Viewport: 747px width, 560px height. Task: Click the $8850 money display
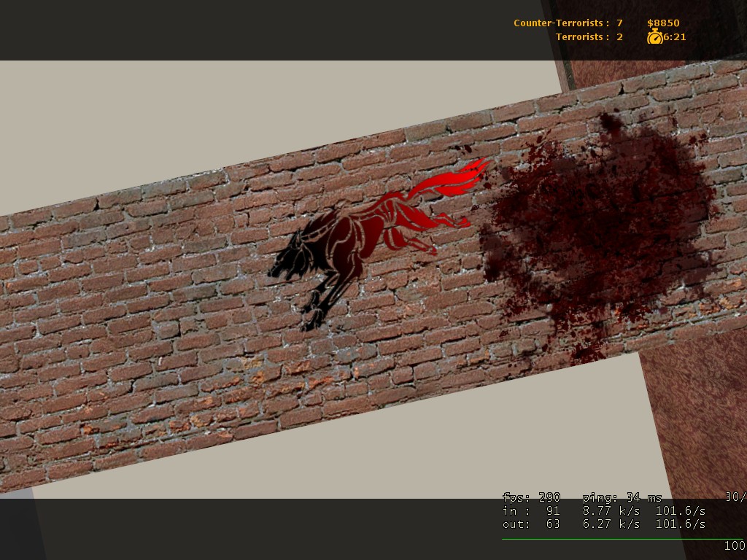663,23
